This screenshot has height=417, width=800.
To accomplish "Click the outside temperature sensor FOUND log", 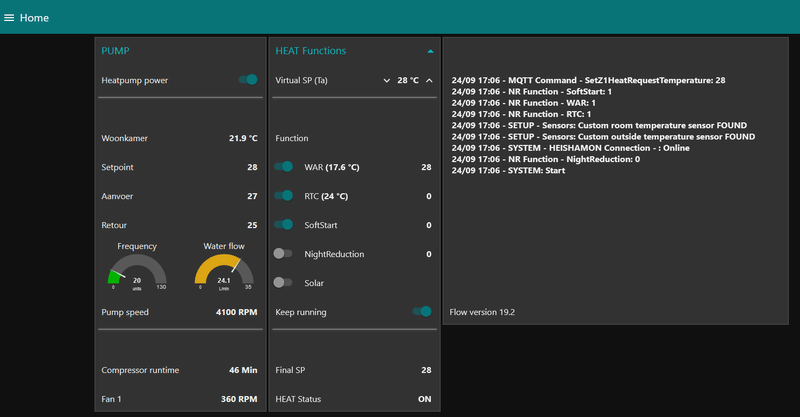I will [603, 136].
